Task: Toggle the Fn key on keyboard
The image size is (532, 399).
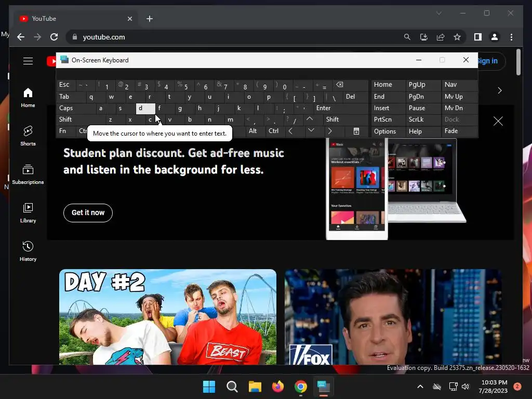Action: click(x=66, y=131)
